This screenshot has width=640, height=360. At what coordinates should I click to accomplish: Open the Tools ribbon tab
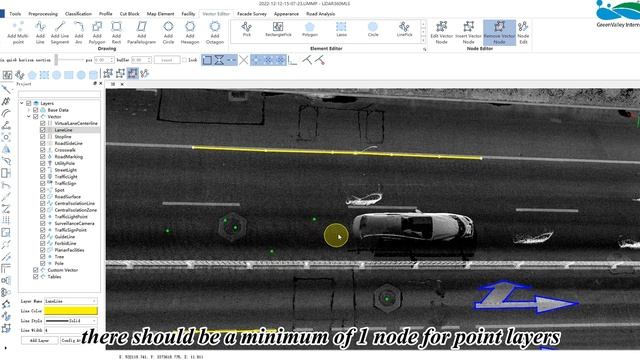coord(15,14)
